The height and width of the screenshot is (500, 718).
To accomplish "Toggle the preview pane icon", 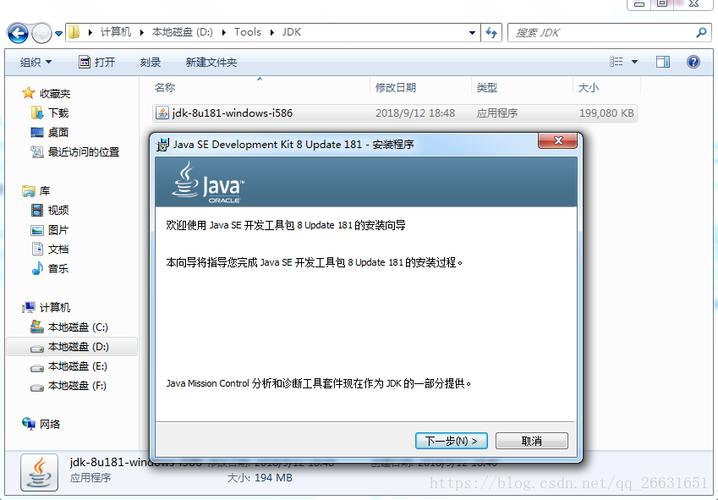I will click(663, 62).
